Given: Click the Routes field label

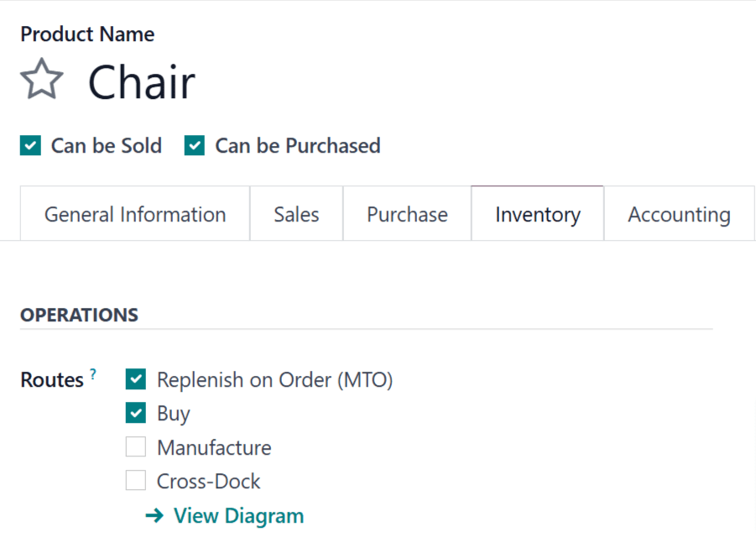Looking at the screenshot, I should tap(50, 379).
